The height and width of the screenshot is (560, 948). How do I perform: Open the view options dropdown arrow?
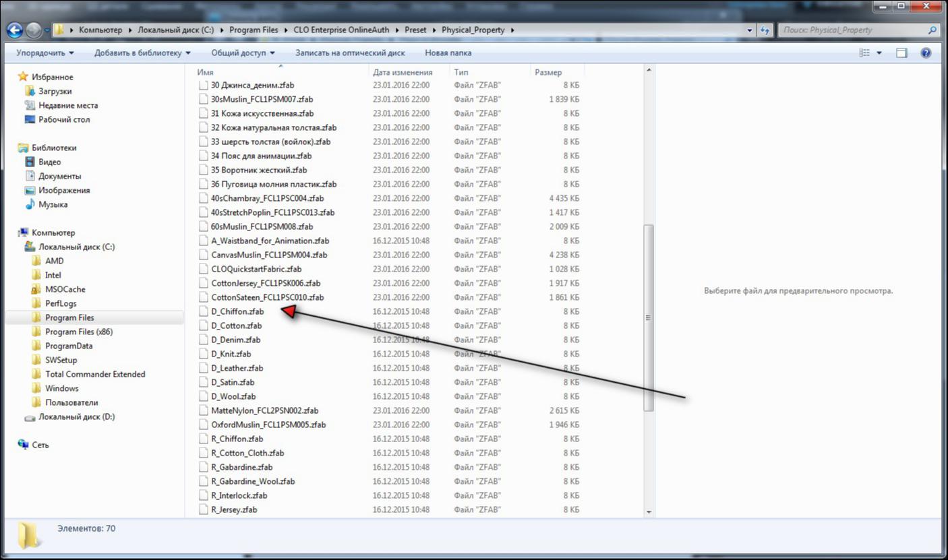click(879, 53)
